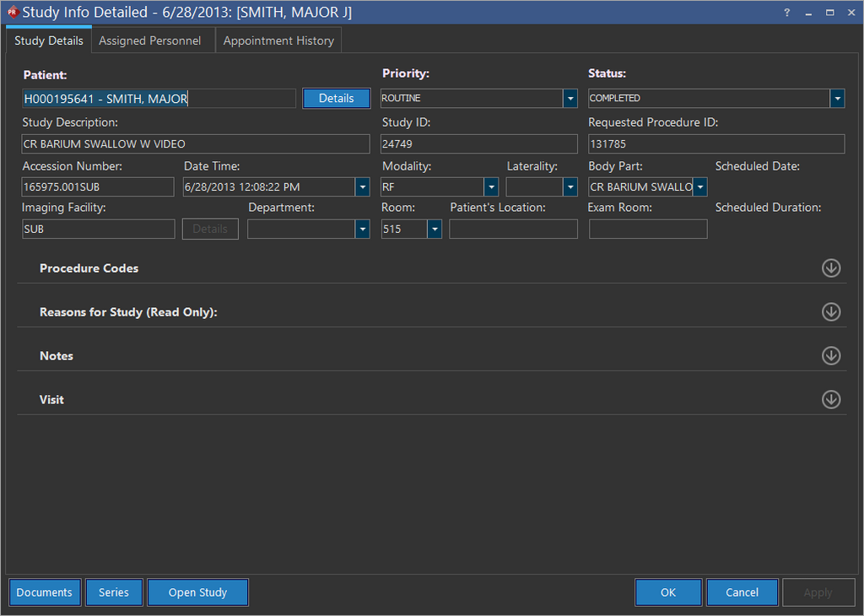Click the patient Details button
This screenshot has height=616, width=864.
click(x=336, y=99)
